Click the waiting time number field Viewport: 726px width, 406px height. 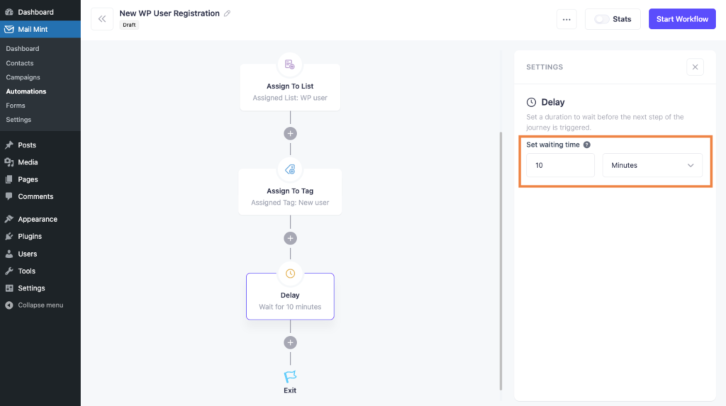pos(560,165)
